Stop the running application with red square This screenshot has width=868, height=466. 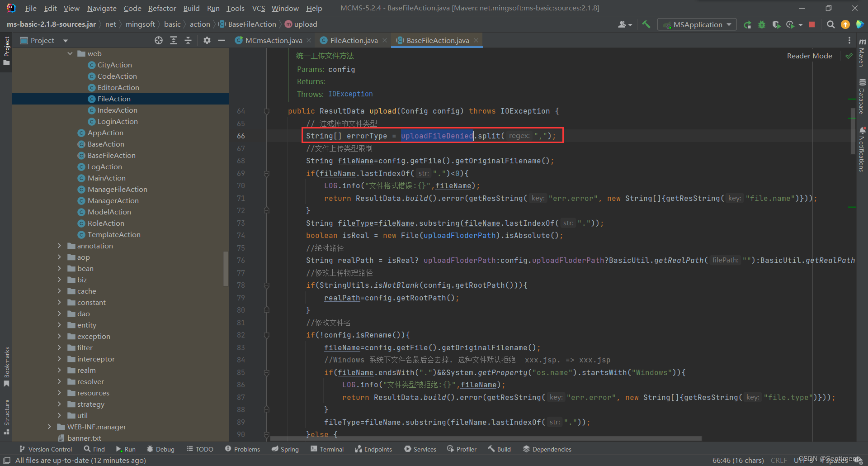tap(812, 24)
